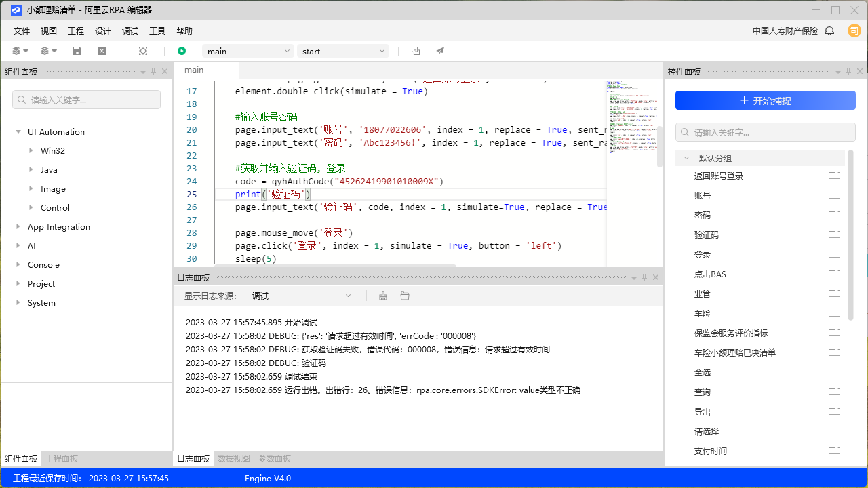Switch to the 数据视图 tab

pos(234,459)
